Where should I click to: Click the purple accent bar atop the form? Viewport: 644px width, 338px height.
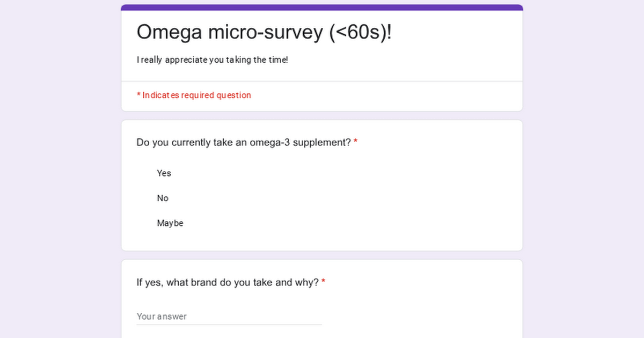pyautogui.click(x=322, y=8)
